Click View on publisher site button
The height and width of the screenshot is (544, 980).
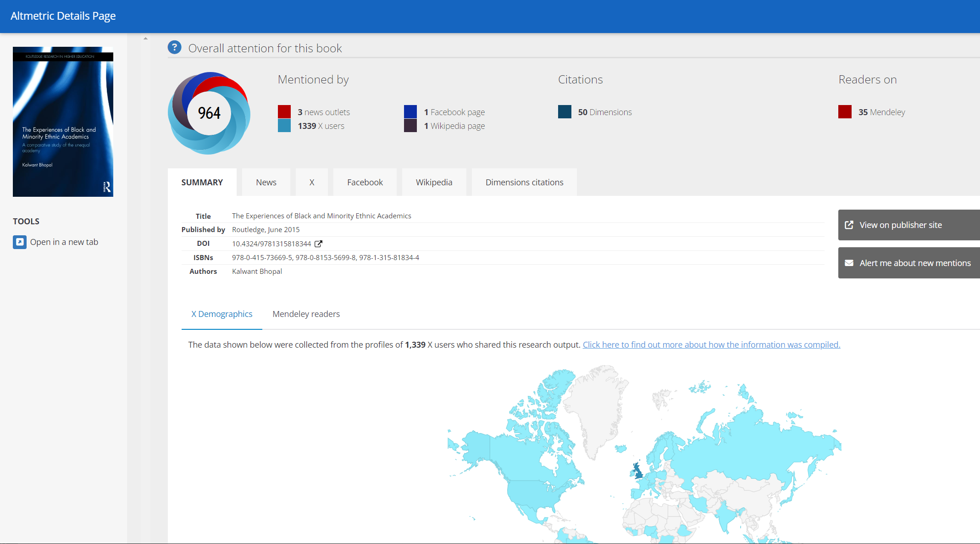909,225
